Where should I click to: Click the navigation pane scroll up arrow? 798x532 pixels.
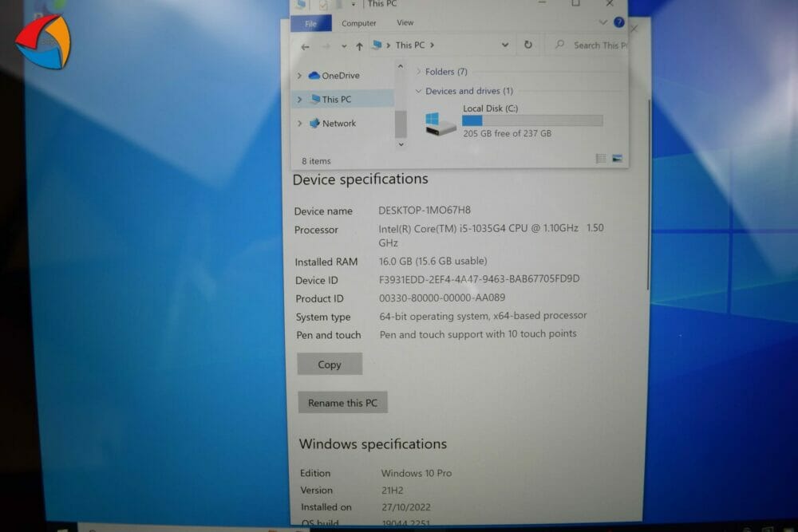401,66
